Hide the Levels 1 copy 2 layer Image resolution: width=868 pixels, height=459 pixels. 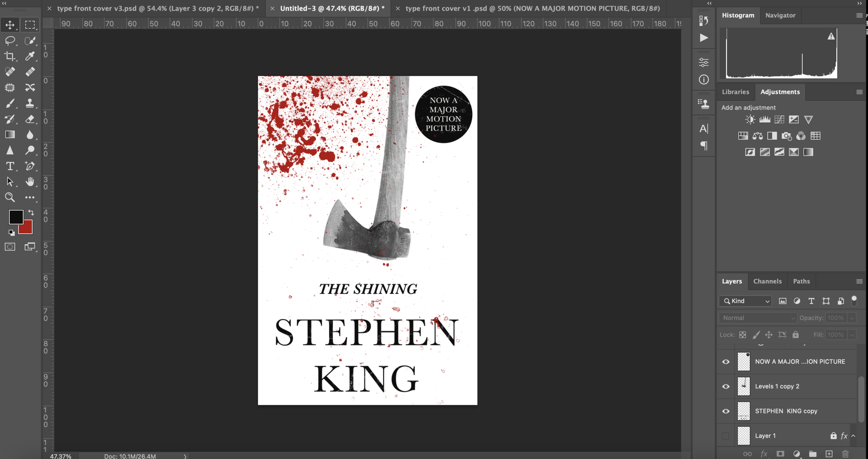coord(726,386)
